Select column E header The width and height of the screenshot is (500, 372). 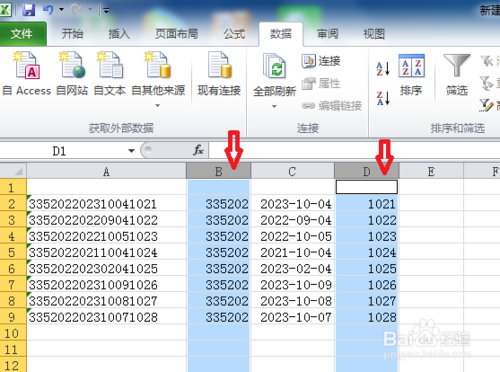click(x=431, y=171)
